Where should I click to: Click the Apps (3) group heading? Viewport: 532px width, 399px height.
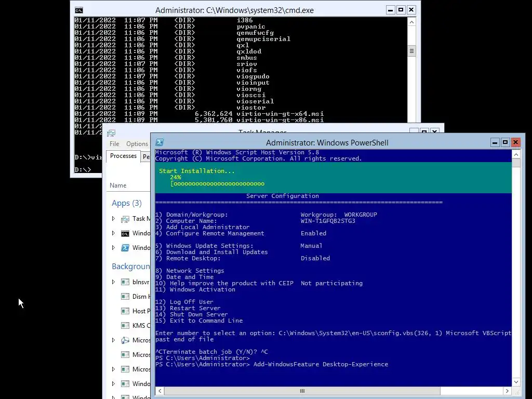click(127, 203)
